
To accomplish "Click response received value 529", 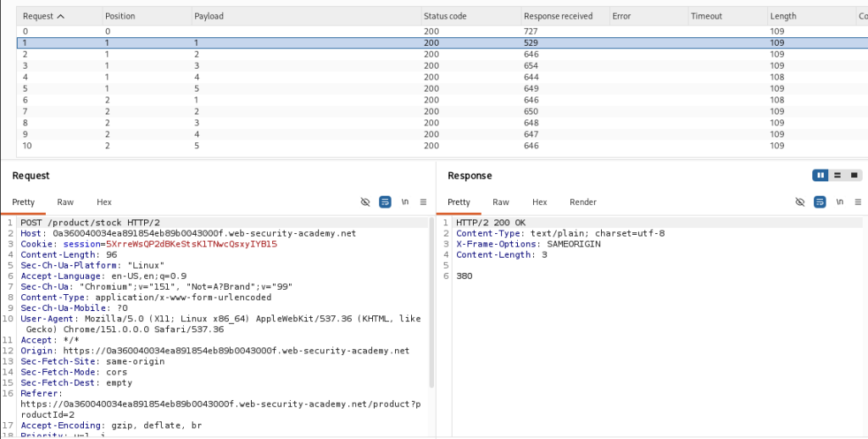I will [x=531, y=42].
